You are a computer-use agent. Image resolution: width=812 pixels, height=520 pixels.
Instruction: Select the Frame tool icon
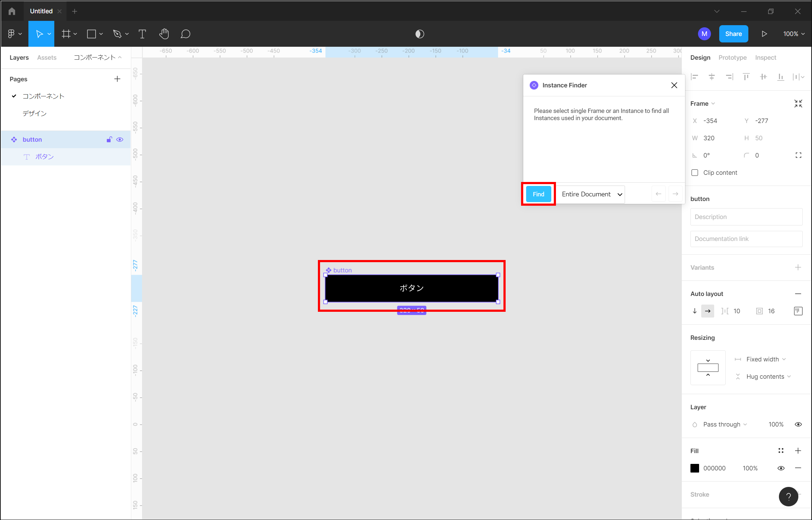66,34
